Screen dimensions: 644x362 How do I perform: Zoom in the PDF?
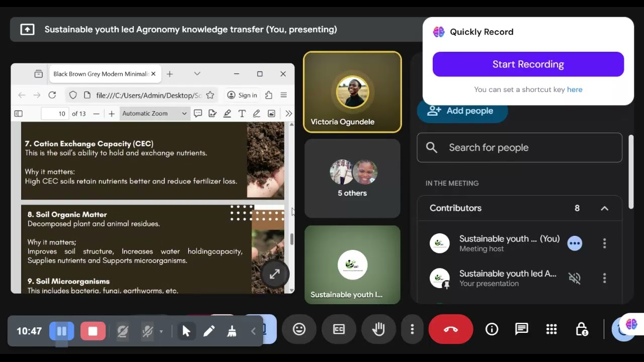111,114
